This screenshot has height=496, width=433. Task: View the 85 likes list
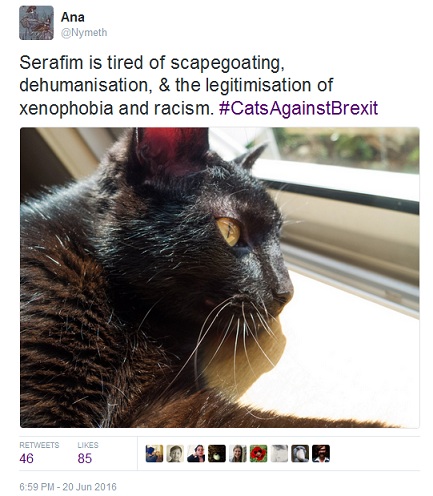coord(85,459)
